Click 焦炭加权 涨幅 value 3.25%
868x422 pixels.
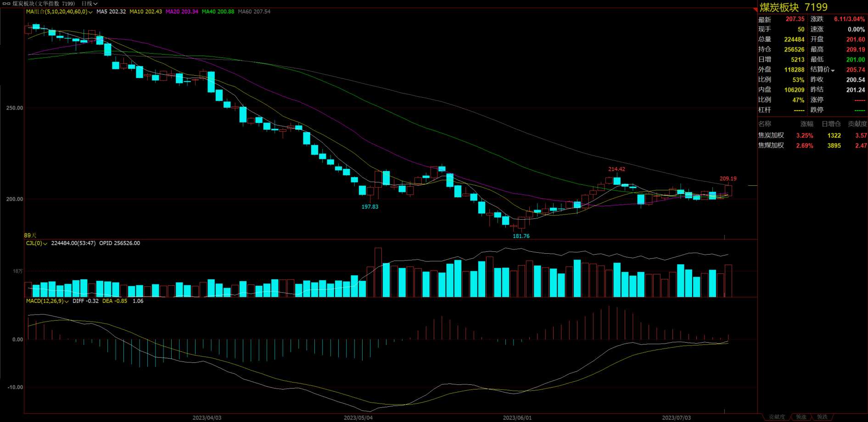805,136
